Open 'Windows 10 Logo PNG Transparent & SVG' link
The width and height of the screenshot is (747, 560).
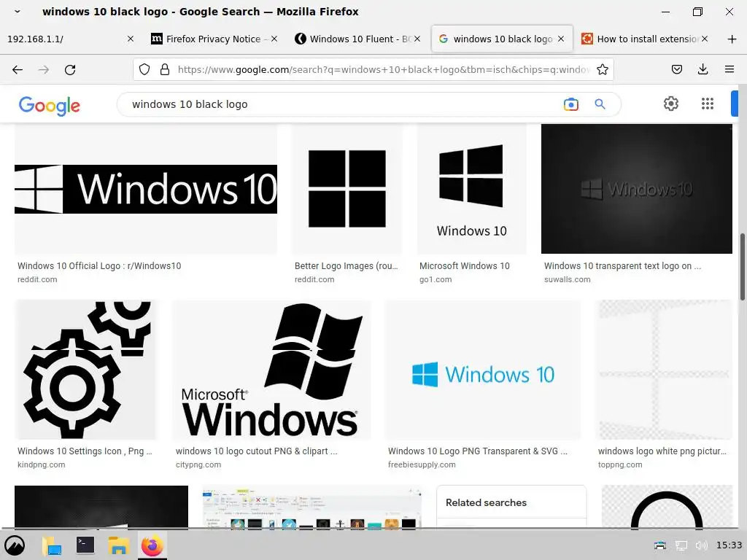477,451
